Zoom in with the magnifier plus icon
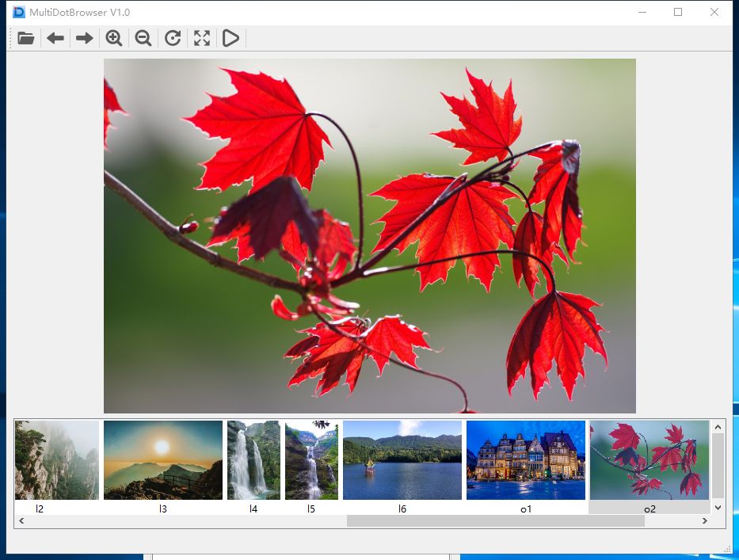 click(114, 38)
